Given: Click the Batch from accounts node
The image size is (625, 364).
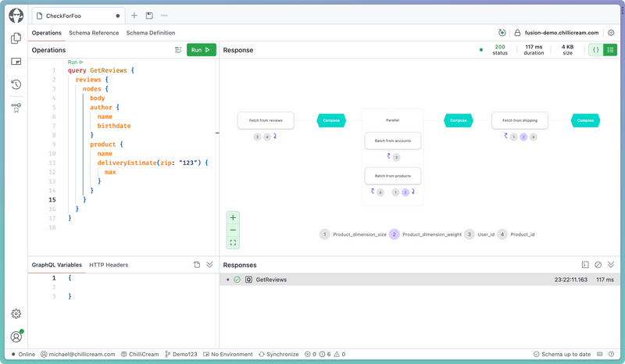Looking at the screenshot, I should coord(393,141).
